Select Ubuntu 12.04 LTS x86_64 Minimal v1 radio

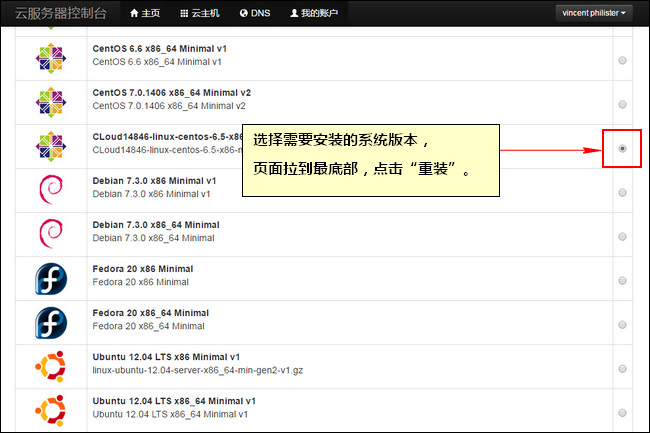pyautogui.click(x=622, y=413)
